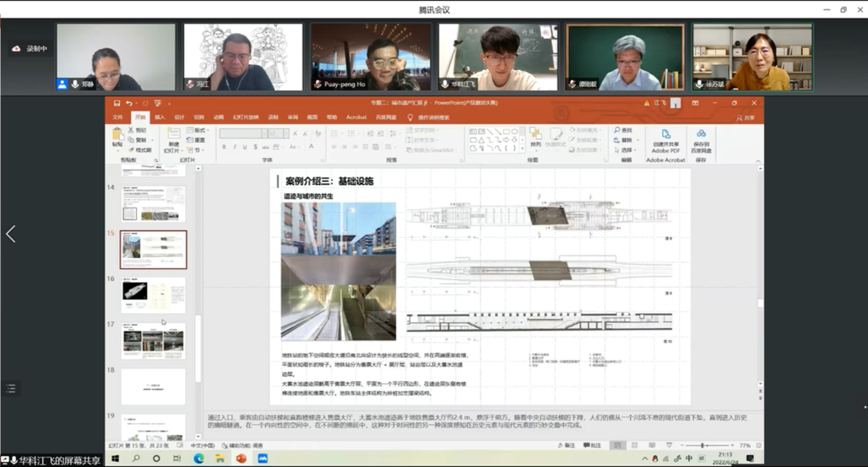Toggle 徐苏斌's microphone indicator
The width and height of the screenshot is (868, 467).
point(700,84)
